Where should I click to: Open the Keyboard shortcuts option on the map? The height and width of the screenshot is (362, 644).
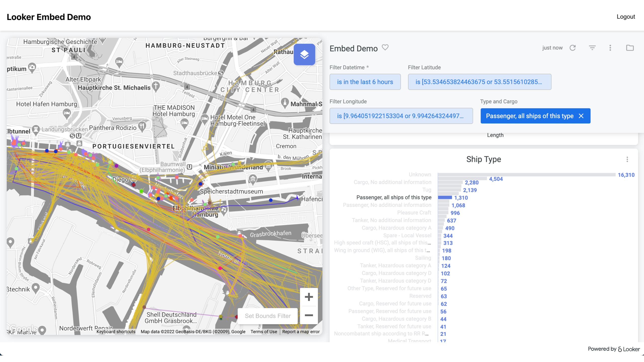tap(116, 332)
